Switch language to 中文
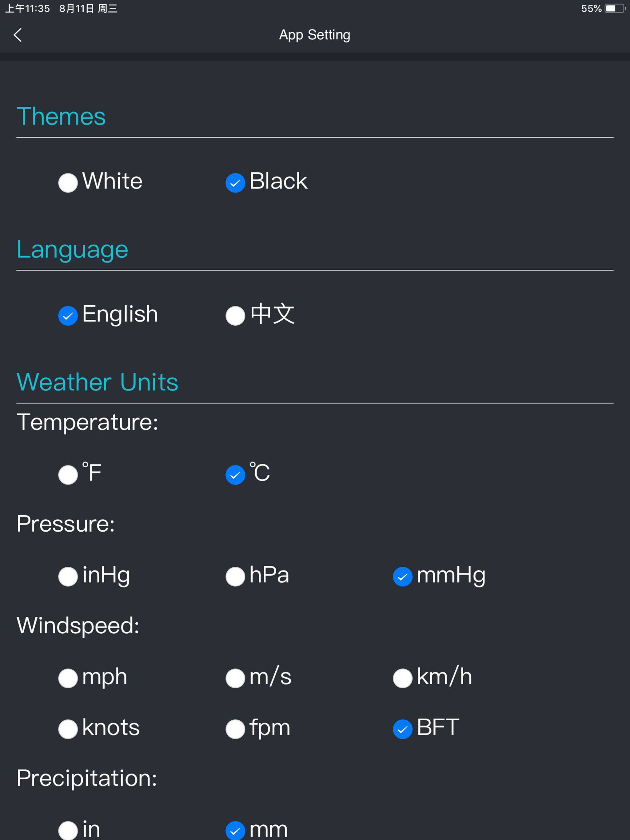 (x=235, y=315)
